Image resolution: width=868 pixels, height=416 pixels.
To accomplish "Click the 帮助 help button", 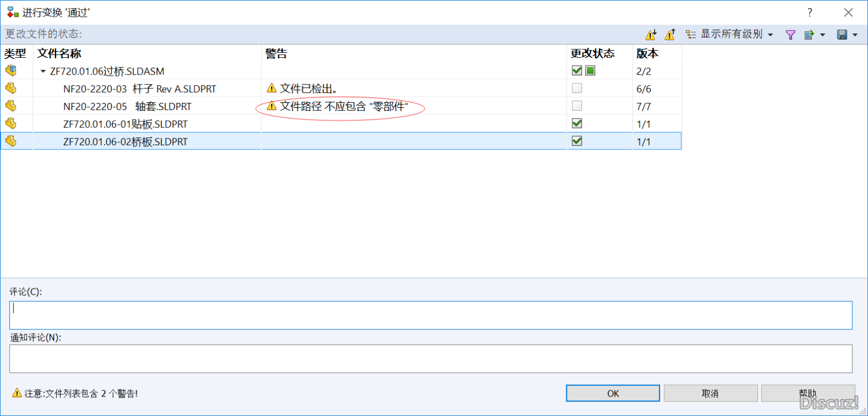I will [x=808, y=393].
